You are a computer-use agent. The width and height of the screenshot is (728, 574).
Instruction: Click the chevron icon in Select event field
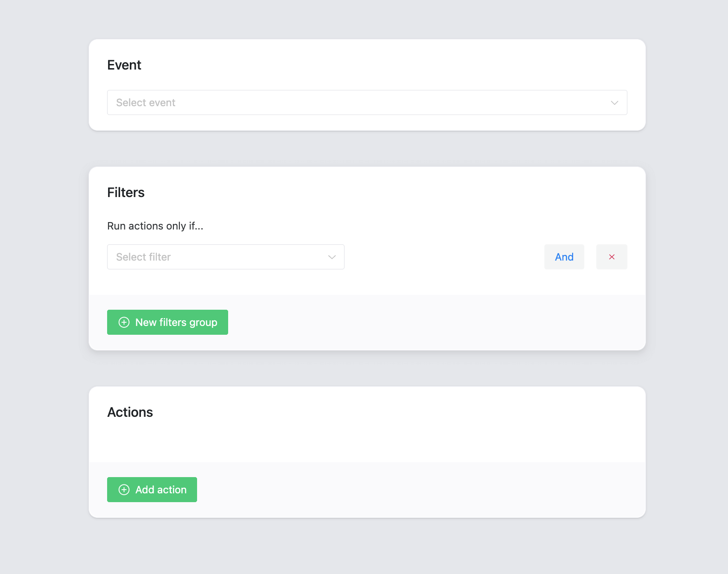[614, 102]
